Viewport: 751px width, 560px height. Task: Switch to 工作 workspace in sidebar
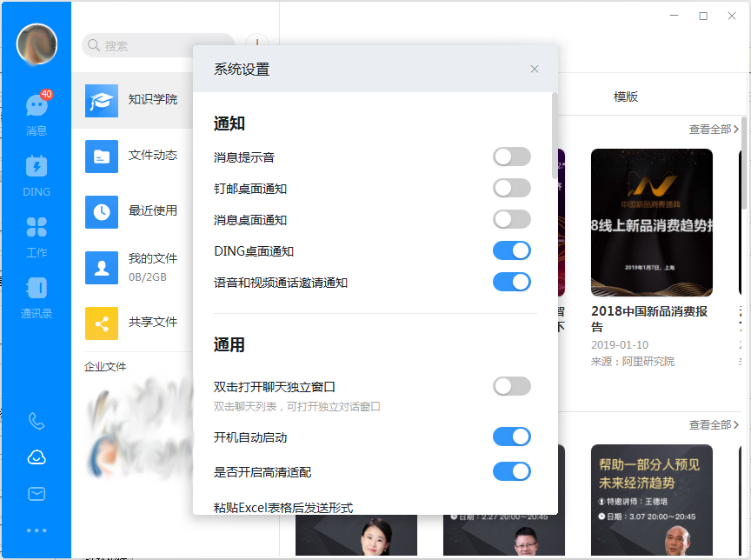(36, 235)
